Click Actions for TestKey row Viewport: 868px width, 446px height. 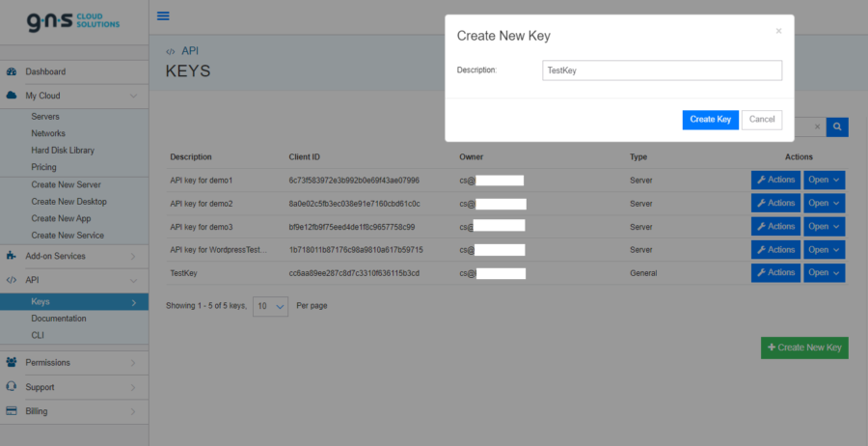point(775,272)
